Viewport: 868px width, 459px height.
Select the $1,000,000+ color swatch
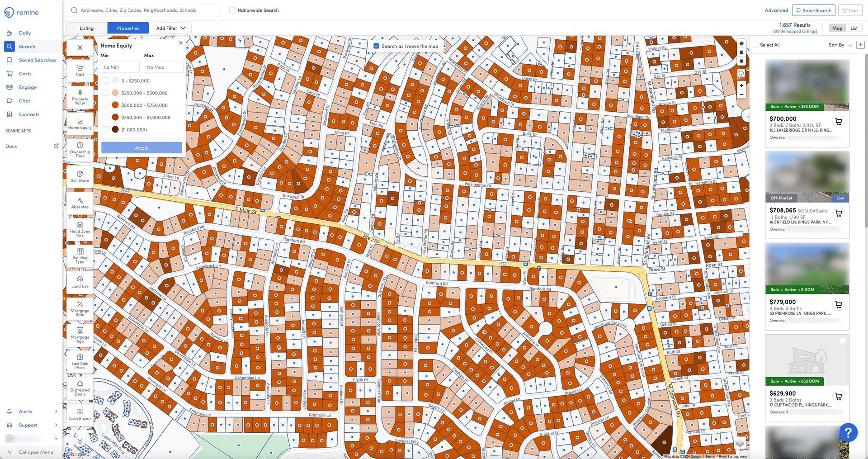click(116, 129)
